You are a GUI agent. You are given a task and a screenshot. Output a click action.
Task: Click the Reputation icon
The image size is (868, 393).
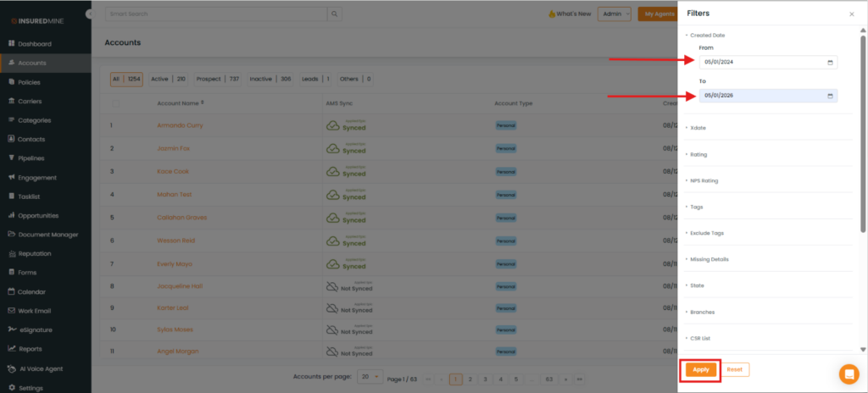click(x=11, y=253)
